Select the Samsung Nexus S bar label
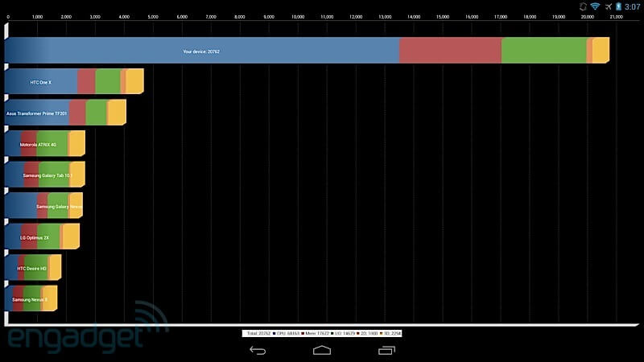This screenshot has height=362, width=644. point(30,299)
